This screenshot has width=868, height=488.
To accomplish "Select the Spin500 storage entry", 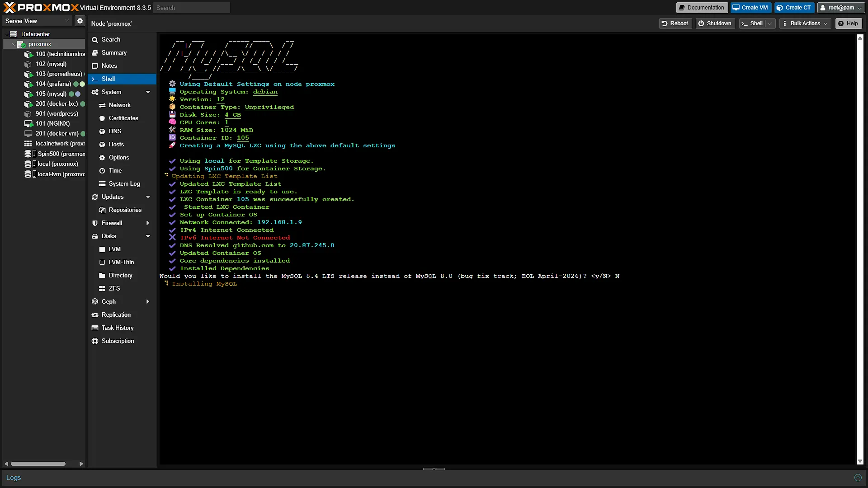I will tap(54, 154).
